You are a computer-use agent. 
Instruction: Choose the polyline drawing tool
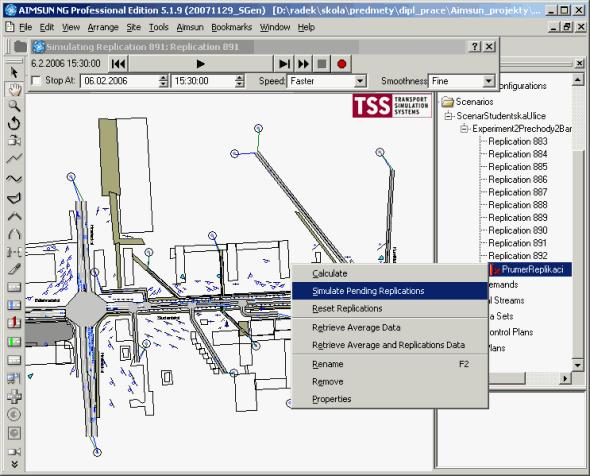click(x=14, y=159)
